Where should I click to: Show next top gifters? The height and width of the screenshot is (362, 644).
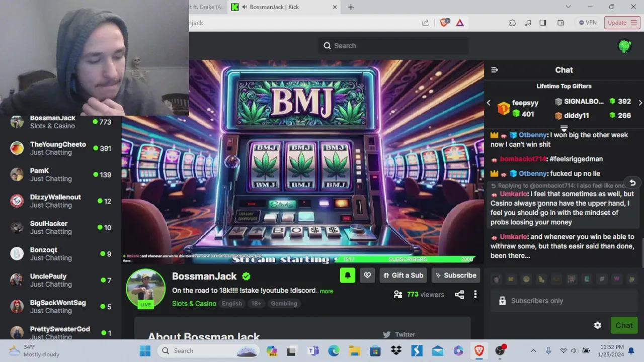[640, 103]
